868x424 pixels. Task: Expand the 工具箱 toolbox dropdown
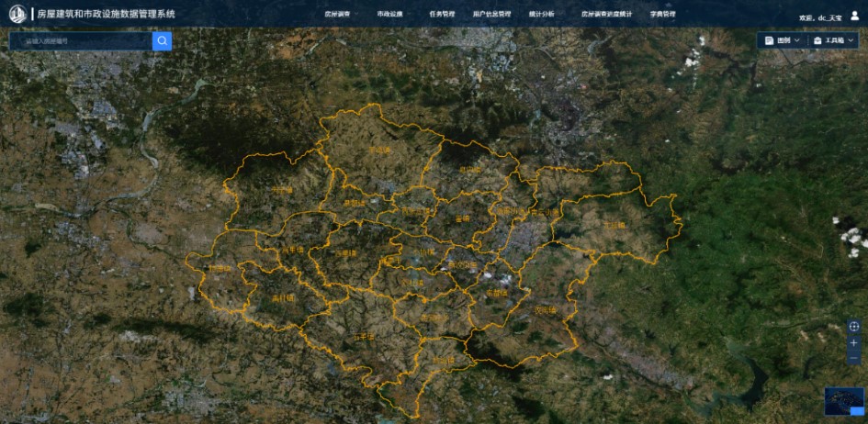849,40
